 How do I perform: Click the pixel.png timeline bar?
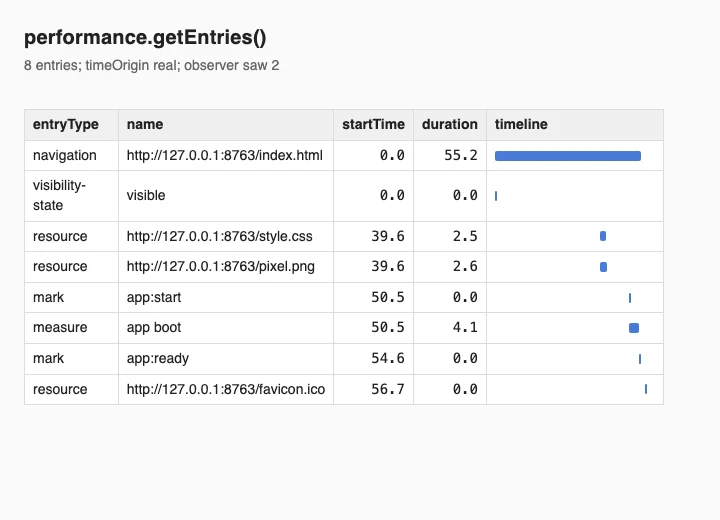[x=603, y=267]
